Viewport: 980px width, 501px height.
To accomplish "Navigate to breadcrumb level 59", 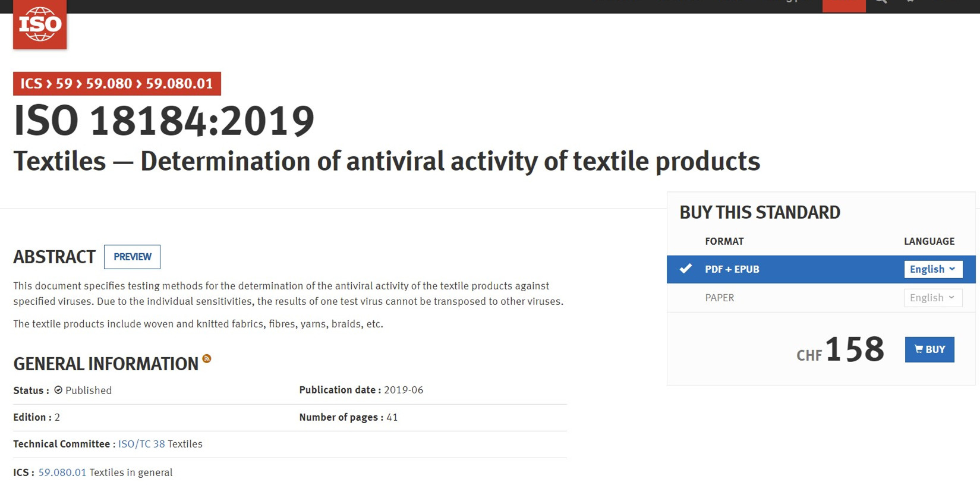I will (x=64, y=84).
